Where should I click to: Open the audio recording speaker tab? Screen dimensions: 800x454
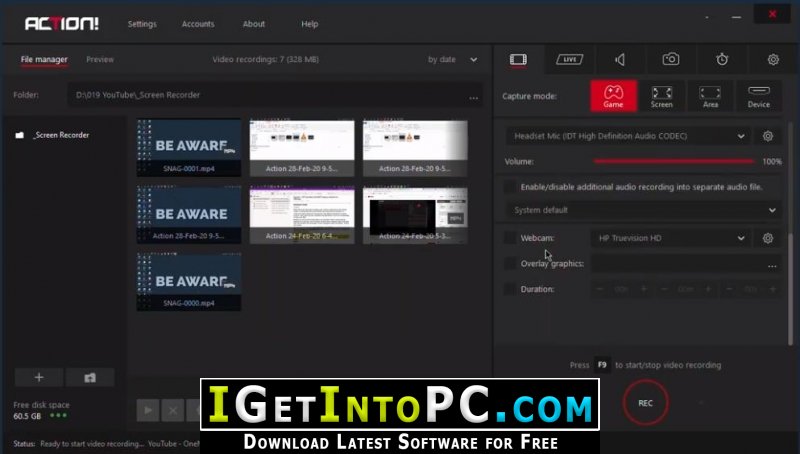[620, 60]
